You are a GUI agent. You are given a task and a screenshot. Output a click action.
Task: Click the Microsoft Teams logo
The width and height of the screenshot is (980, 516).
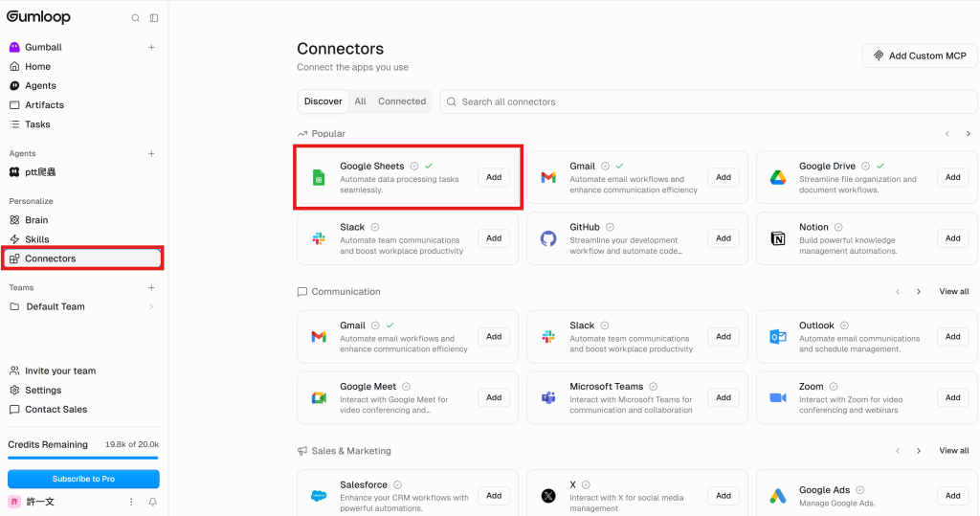(548, 398)
